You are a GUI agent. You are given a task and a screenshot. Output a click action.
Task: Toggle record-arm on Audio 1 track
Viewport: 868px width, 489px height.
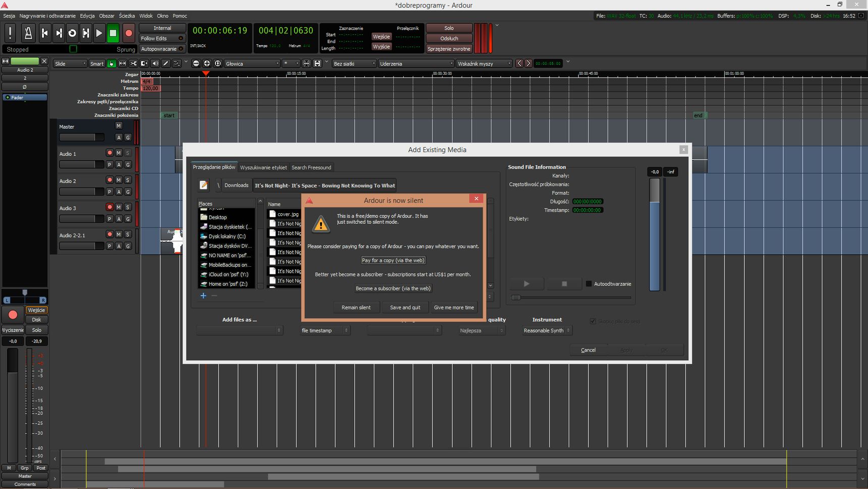(x=110, y=153)
